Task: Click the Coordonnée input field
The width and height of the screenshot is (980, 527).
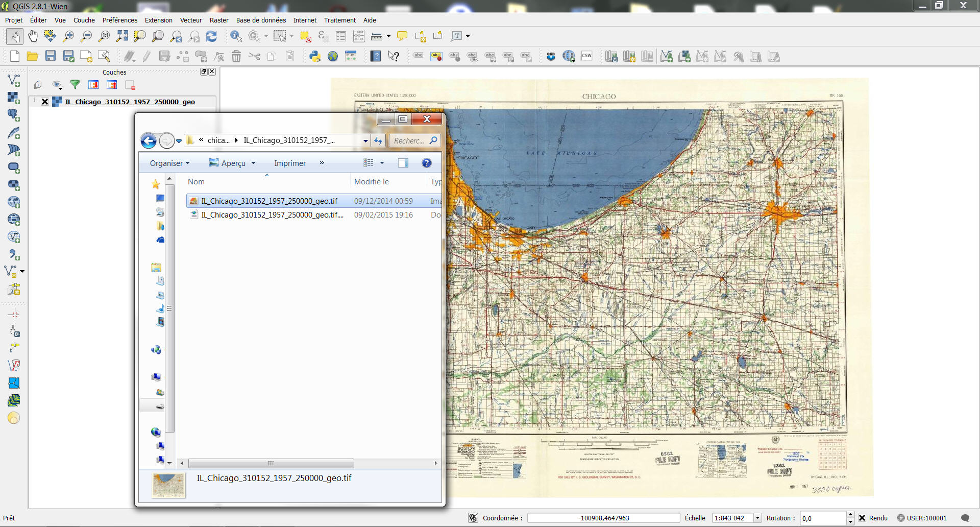Action: tap(603, 518)
